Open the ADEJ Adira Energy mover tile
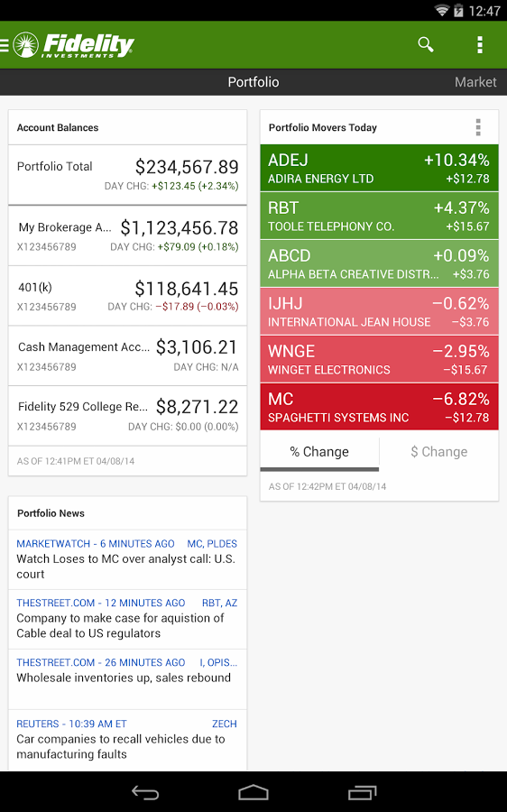Image resolution: width=507 pixels, height=812 pixels. [379, 169]
